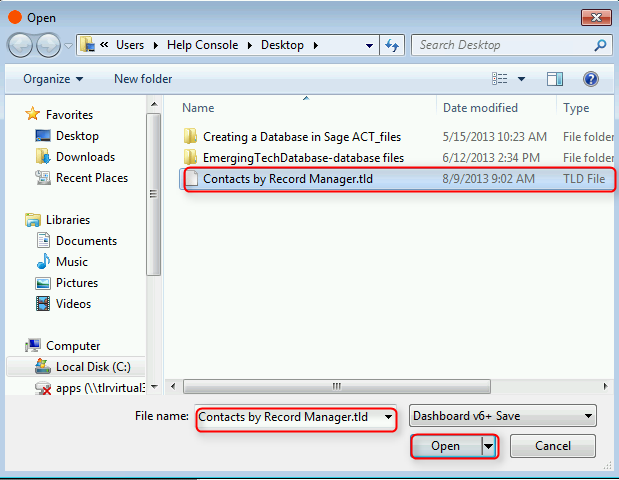Click navigation pane scroll down arrow
This screenshot has width=619, height=480.
pos(154,386)
